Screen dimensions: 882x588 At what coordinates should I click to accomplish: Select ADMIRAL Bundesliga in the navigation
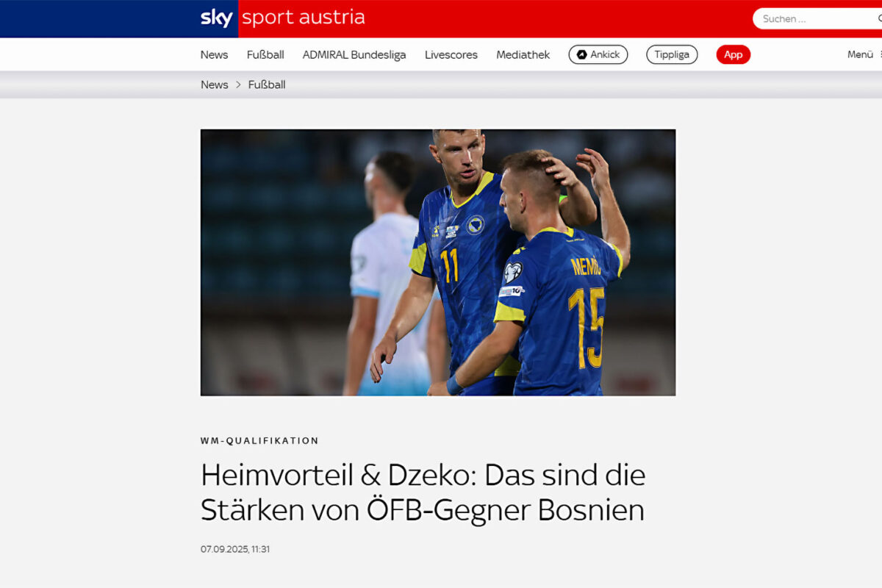point(354,54)
